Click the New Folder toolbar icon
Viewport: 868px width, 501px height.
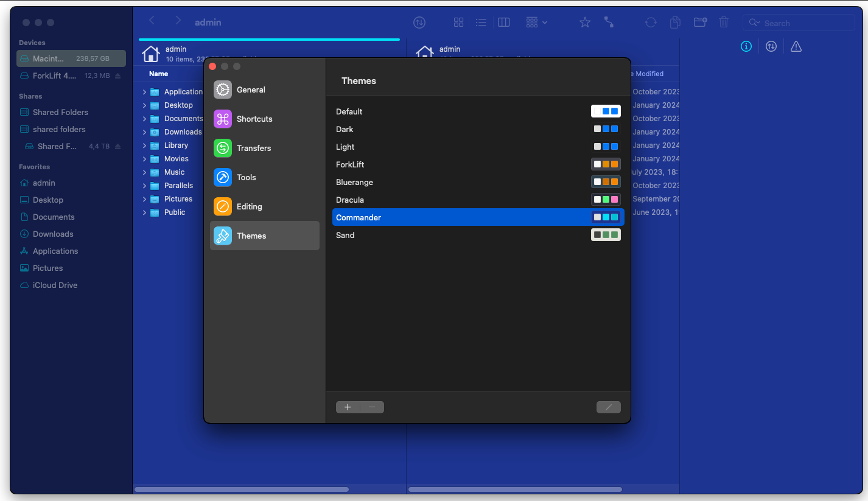[700, 23]
